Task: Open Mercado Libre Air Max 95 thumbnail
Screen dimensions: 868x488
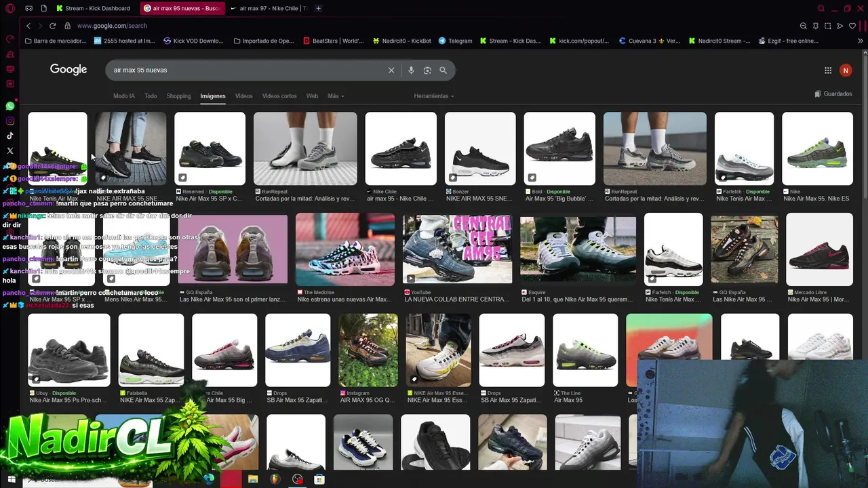Action: click(x=819, y=249)
